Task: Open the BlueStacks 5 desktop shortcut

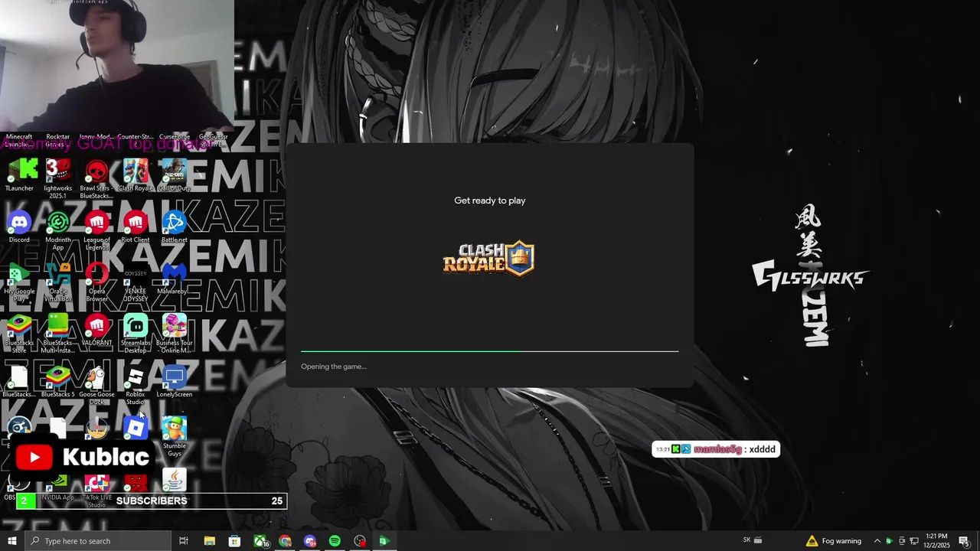Action: pos(57,381)
